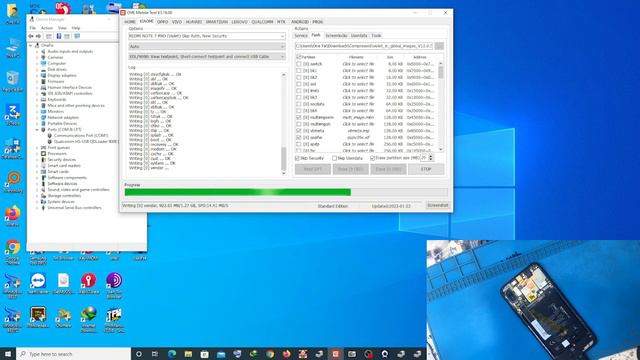The height and width of the screenshot is (360, 640).
Task: Check the ssd partition checkbox
Action: click(299, 84)
